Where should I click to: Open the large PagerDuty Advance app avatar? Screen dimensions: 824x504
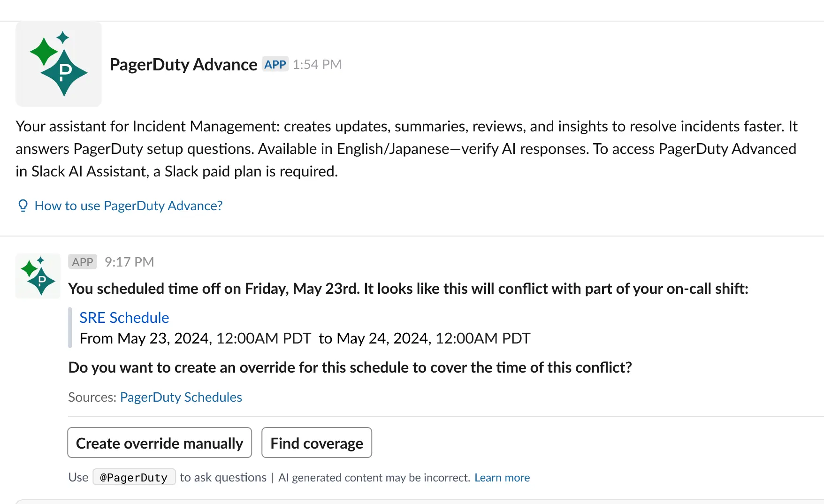59,64
